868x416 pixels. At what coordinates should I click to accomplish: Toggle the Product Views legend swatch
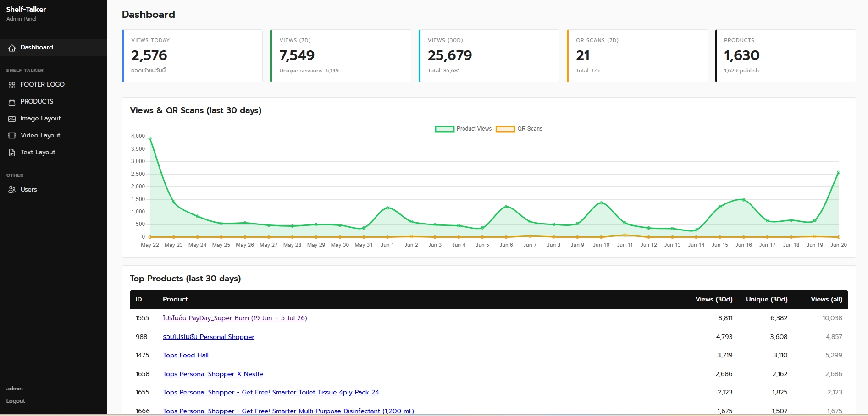coord(444,129)
